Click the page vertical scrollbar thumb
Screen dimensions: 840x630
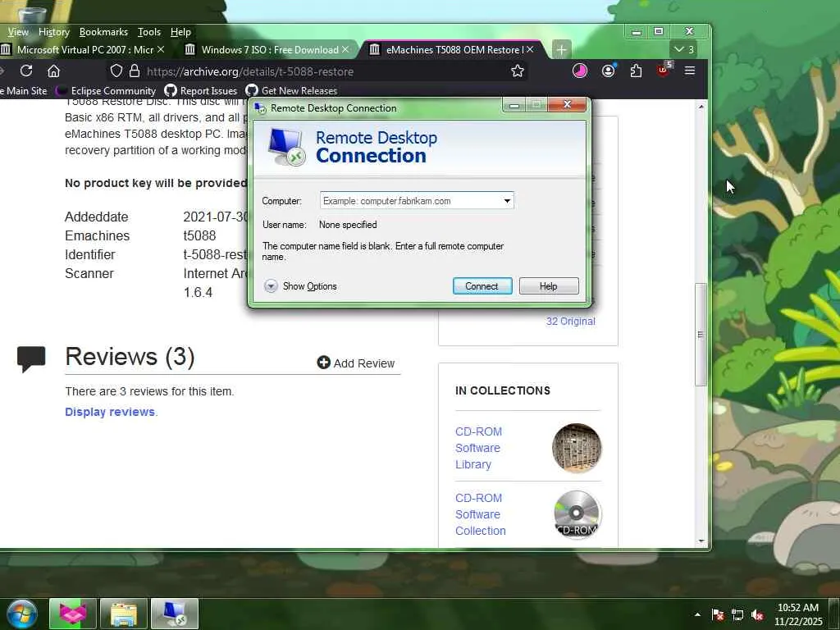click(x=701, y=335)
